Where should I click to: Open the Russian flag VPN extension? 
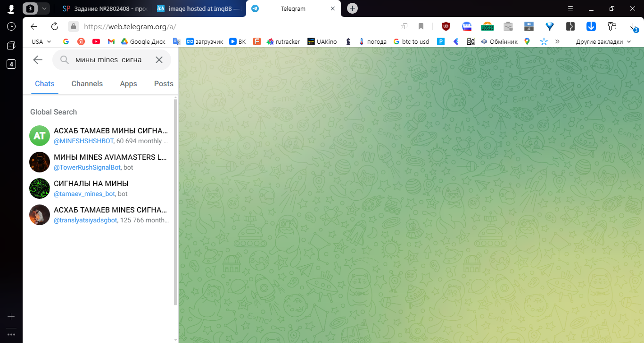467,26
